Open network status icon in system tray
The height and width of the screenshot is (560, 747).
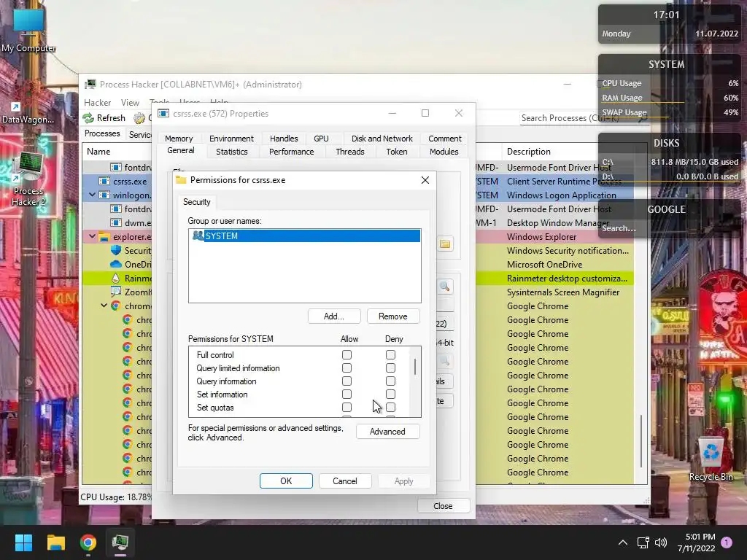coord(643,542)
